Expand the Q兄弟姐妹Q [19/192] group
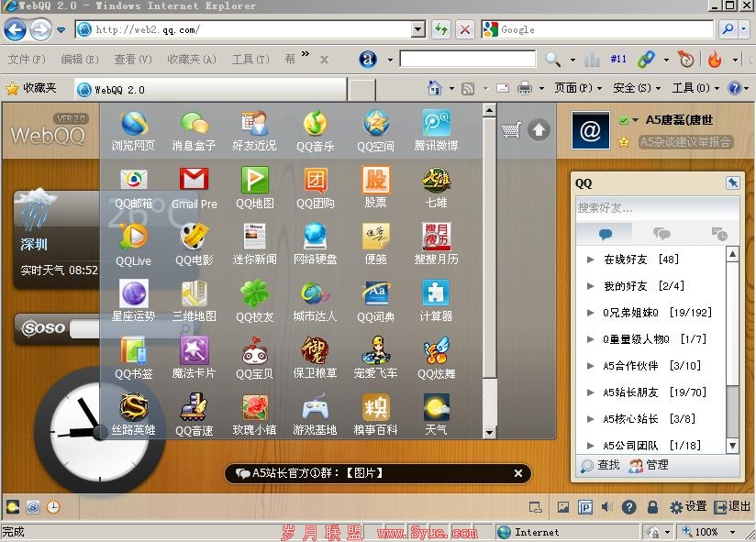Screen dimensions: 756x542 tap(590, 313)
